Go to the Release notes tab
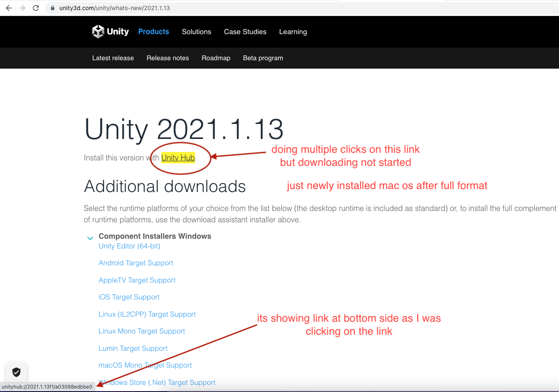This screenshot has width=559, height=392. click(168, 58)
